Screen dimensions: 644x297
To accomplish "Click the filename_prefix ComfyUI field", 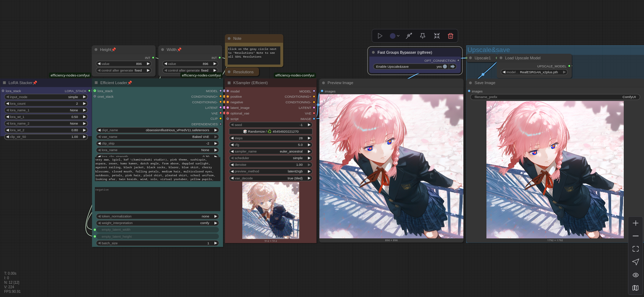I will [555, 97].
